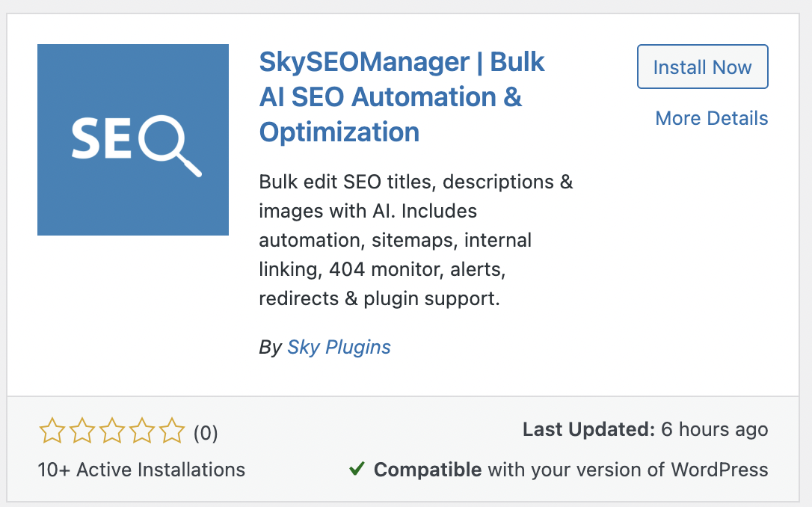Click the 'Bulk edit SEO titles' description text

tap(416, 240)
